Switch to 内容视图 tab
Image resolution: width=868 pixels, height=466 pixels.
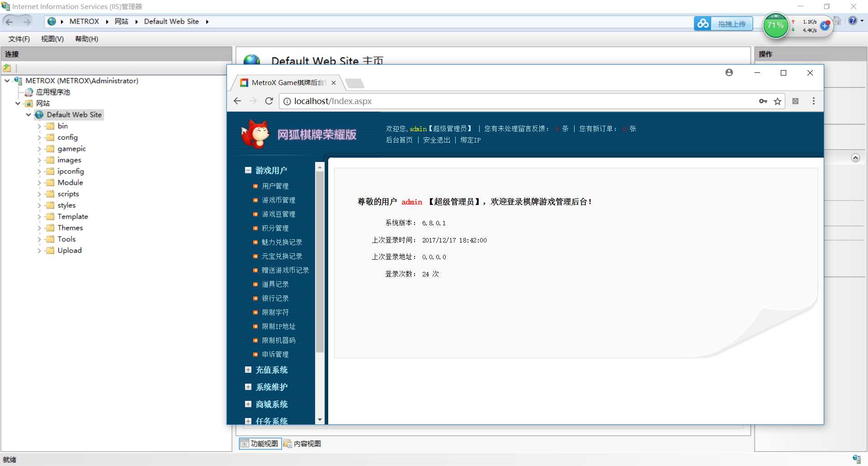[x=302, y=443]
